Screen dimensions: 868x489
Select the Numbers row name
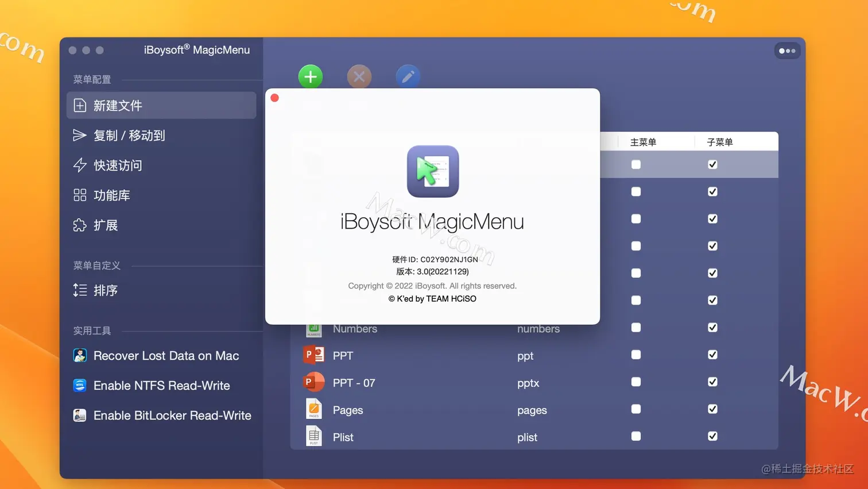point(355,329)
